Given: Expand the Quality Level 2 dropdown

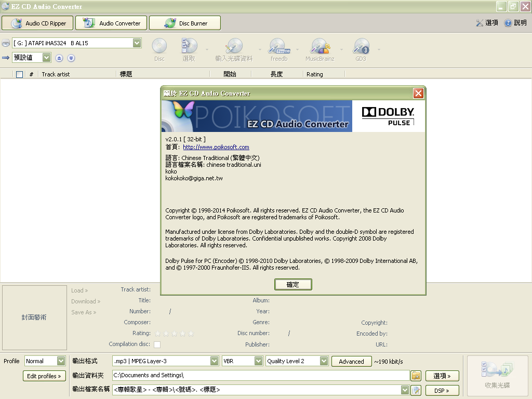Looking at the screenshot, I should [x=324, y=361].
